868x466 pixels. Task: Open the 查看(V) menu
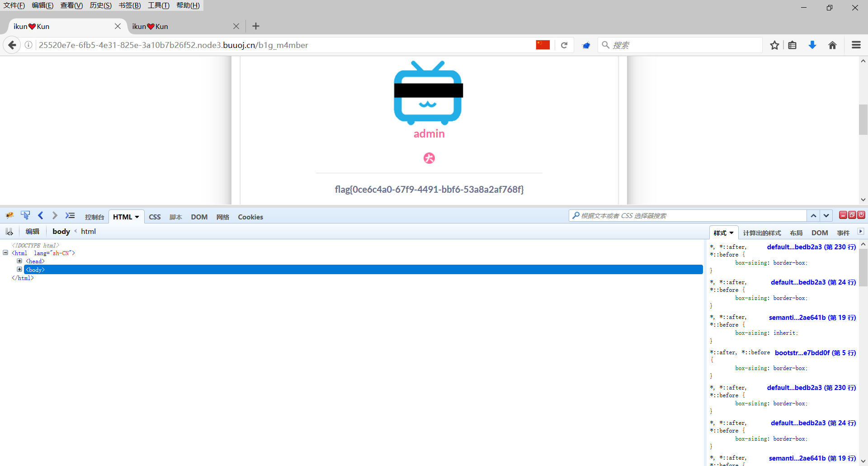click(x=71, y=5)
